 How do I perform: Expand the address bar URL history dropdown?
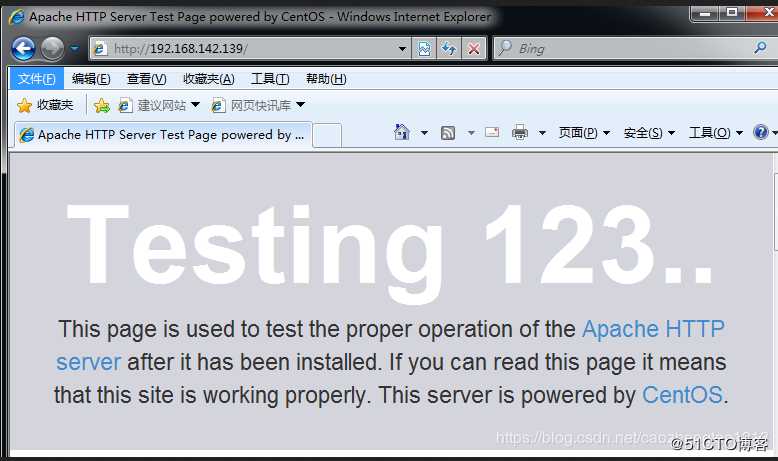tap(402, 49)
